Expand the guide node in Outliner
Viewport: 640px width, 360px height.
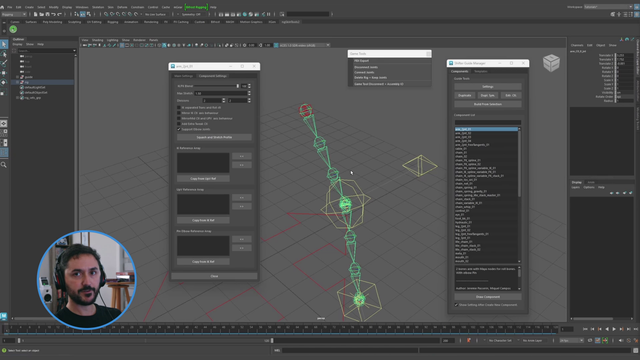18,77
